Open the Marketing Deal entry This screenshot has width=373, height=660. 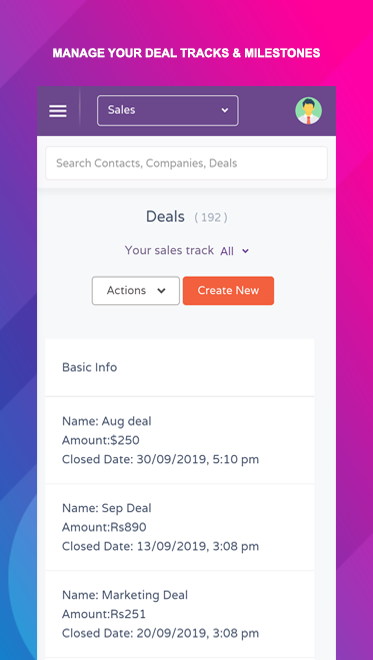click(x=180, y=614)
